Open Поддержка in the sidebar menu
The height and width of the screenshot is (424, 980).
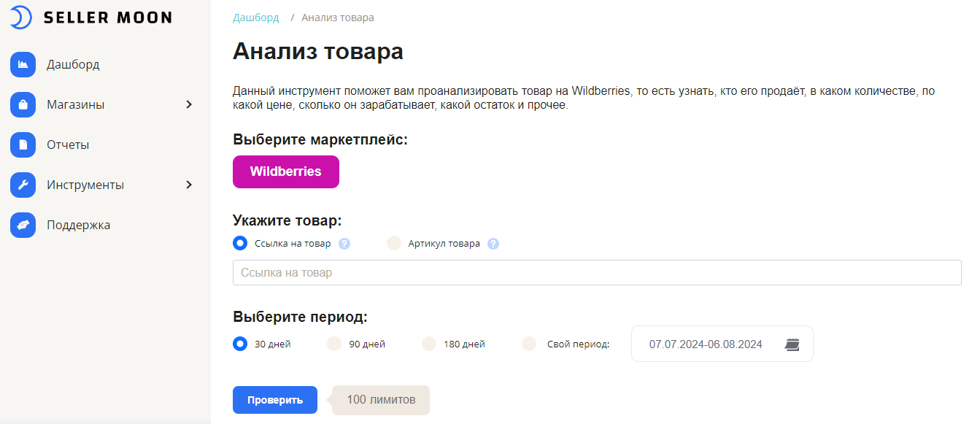click(x=78, y=225)
